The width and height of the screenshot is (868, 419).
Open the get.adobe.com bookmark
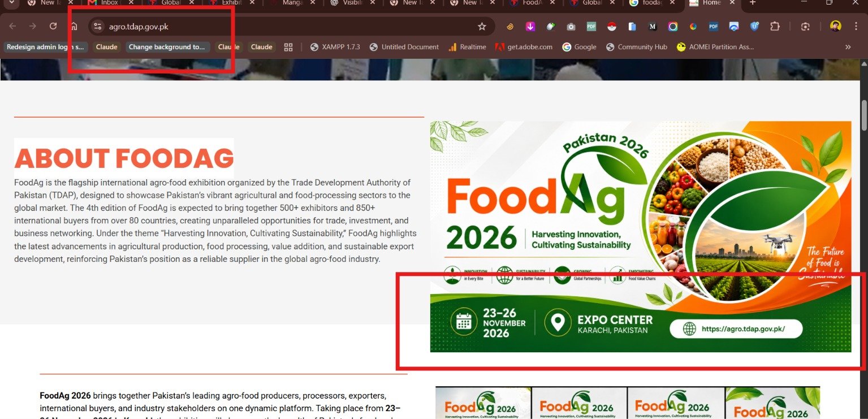pyautogui.click(x=524, y=47)
